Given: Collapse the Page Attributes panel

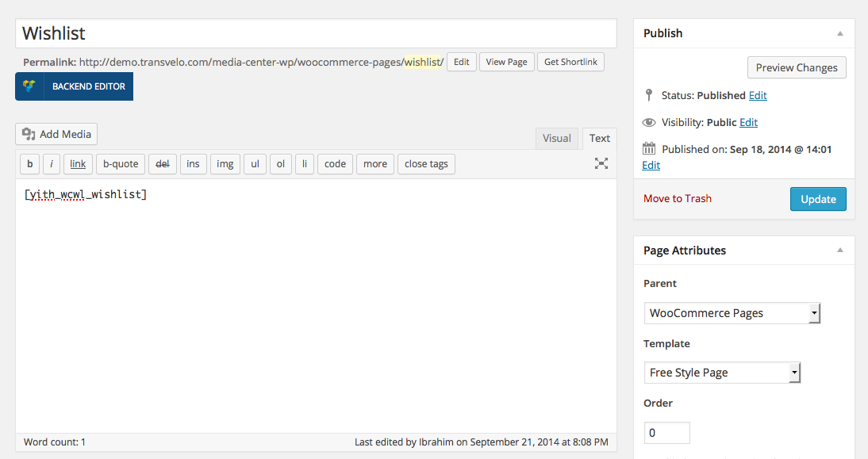Looking at the screenshot, I should tap(839, 251).
